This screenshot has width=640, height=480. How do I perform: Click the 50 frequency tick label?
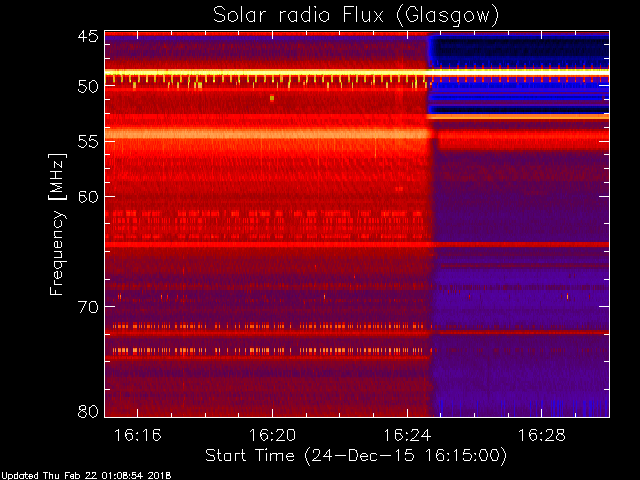click(88, 87)
